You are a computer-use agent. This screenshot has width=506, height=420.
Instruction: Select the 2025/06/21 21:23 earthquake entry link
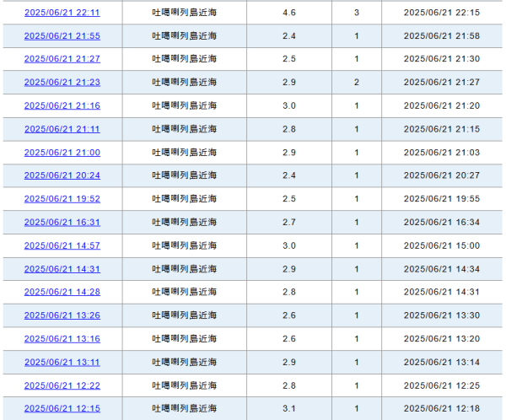(62, 82)
